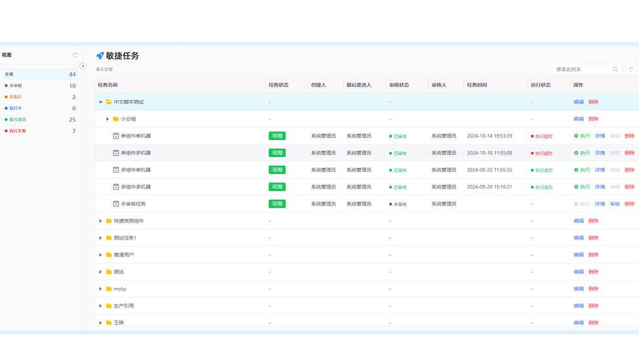Image resolution: width=639 pixels, height=364 pixels.
Task: Click the 中文脚本测试 open folder icon
Action: (109, 101)
